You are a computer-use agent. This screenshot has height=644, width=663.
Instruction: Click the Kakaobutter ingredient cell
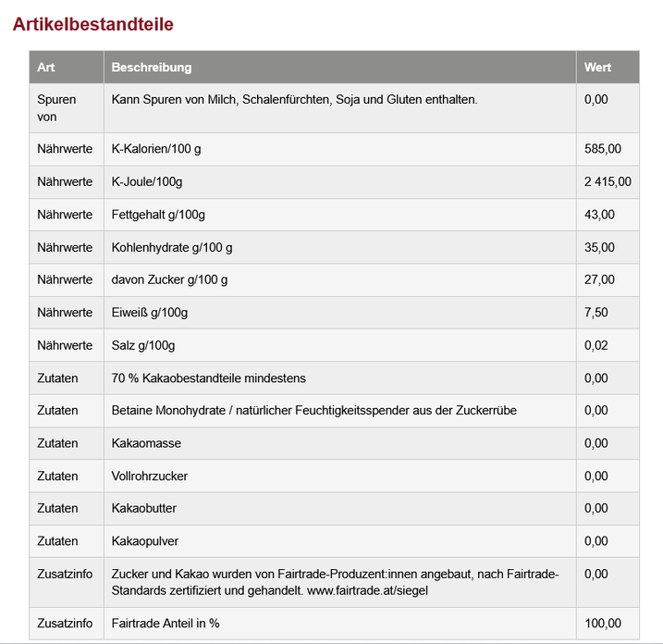coord(144,508)
